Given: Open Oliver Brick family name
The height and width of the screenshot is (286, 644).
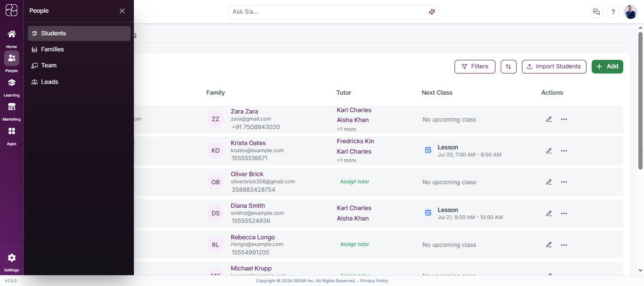Looking at the screenshot, I should (247, 174).
